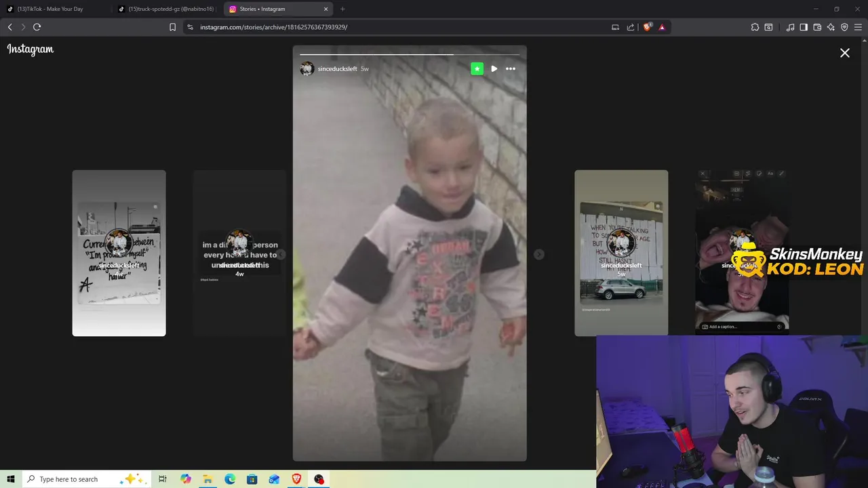Viewport: 868px width, 488px height.
Task: Open the 'im a different person' story thumbnail
Action: tap(239, 253)
